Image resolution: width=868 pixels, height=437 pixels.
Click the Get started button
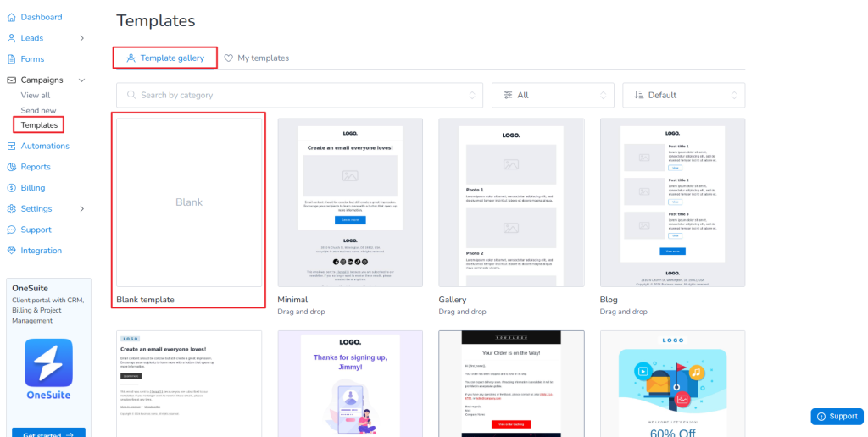pos(48,433)
